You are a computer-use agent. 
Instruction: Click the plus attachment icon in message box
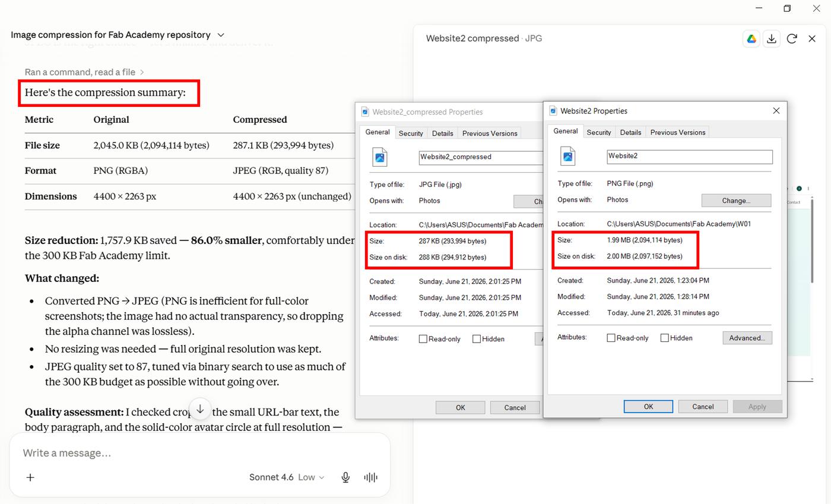click(x=30, y=477)
